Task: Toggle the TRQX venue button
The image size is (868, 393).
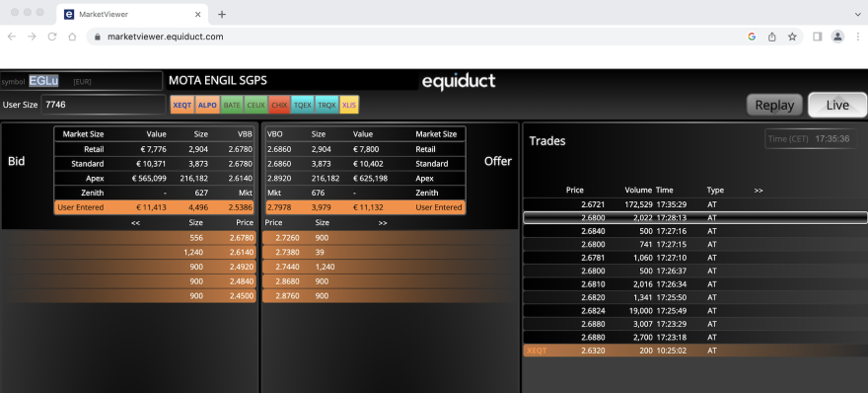Action: pos(327,105)
